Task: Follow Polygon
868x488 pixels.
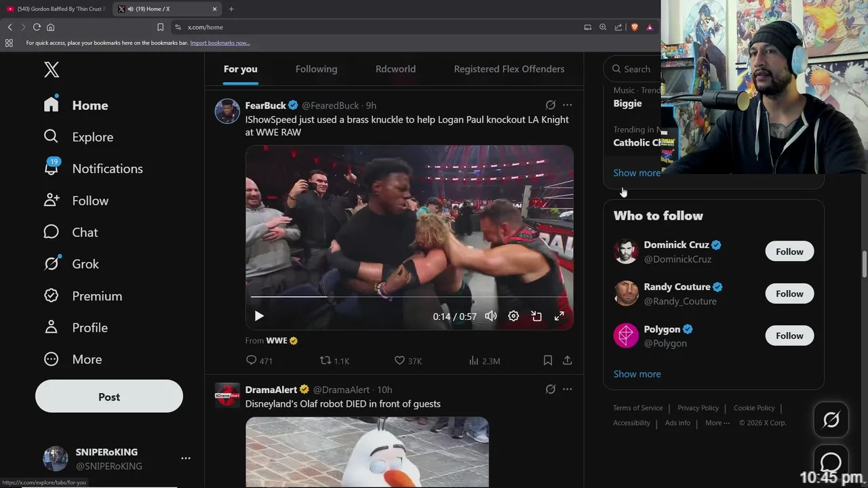Action: click(789, 335)
